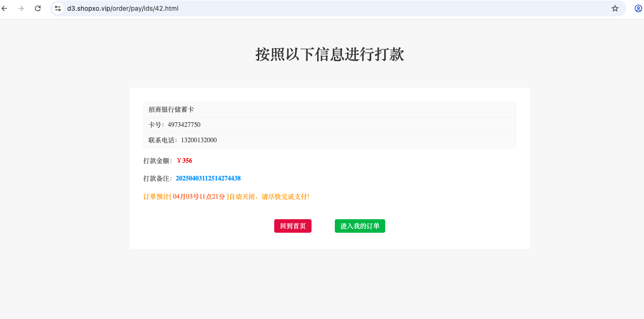Select remark number 20250403112514274438
Screen dimensions: 644x319
point(208,178)
